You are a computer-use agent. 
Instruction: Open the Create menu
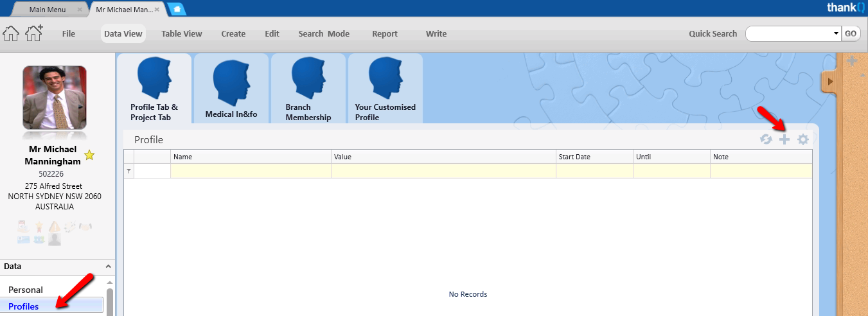pos(233,34)
